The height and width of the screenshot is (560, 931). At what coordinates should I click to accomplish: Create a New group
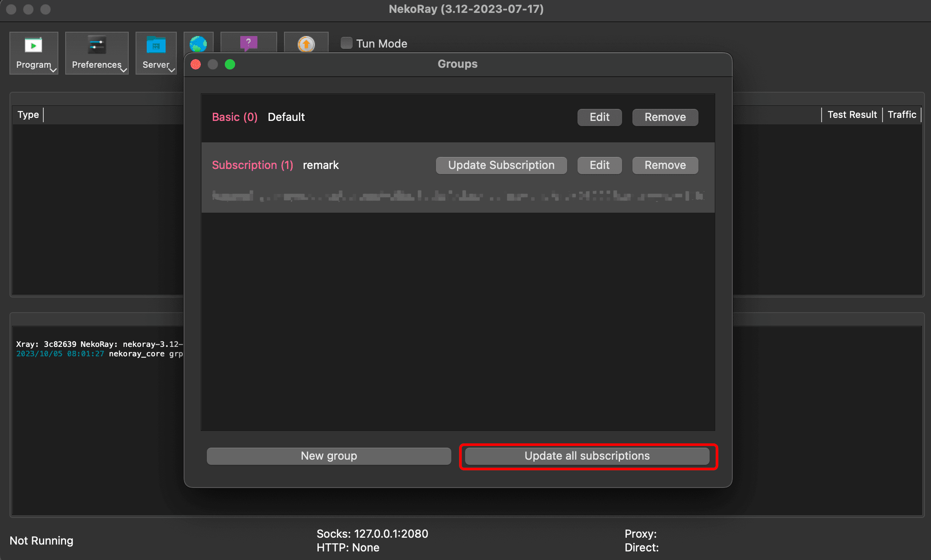pyautogui.click(x=329, y=456)
